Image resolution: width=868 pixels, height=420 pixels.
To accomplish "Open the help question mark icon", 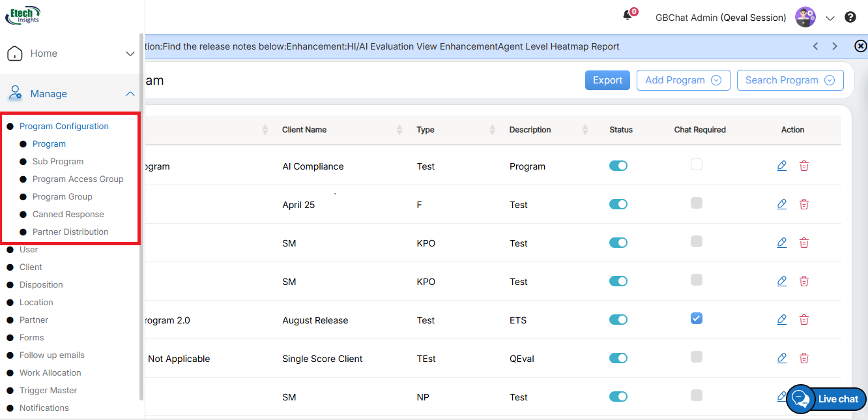I will tap(850, 18).
